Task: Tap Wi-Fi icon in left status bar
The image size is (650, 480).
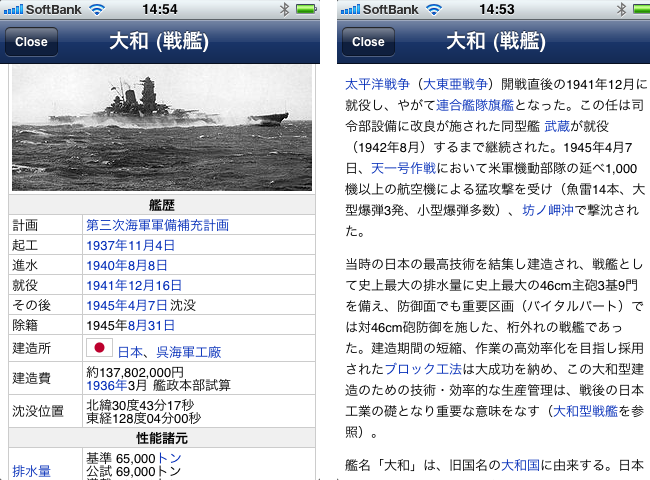Action: 97,10
